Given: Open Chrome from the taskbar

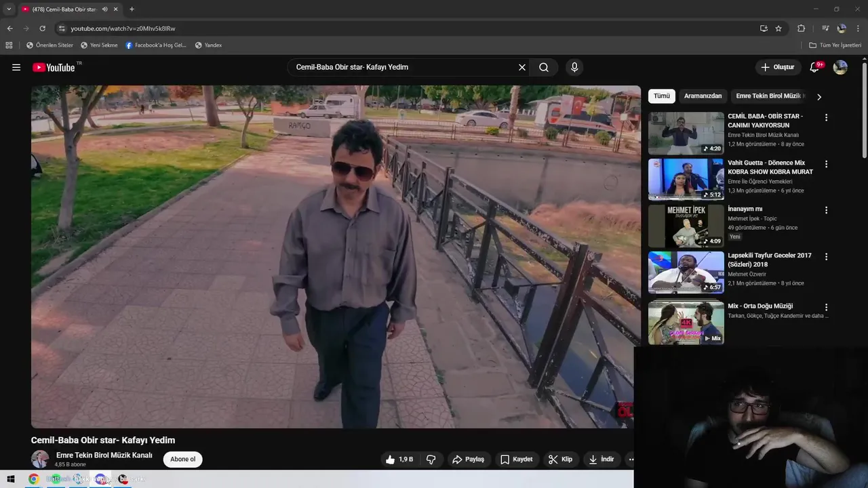Looking at the screenshot, I should click(x=33, y=479).
